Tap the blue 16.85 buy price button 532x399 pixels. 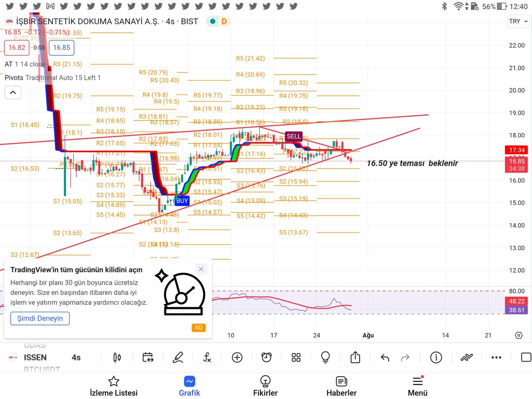tap(62, 48)
